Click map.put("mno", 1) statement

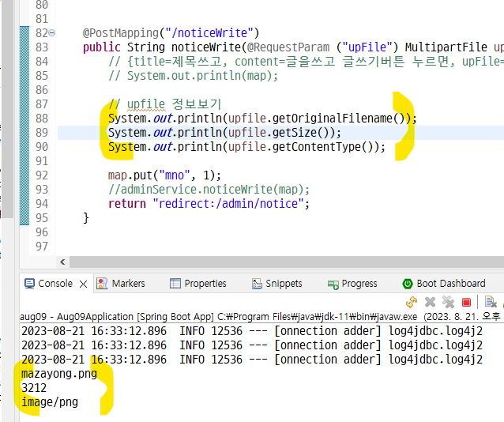[164, 175]
